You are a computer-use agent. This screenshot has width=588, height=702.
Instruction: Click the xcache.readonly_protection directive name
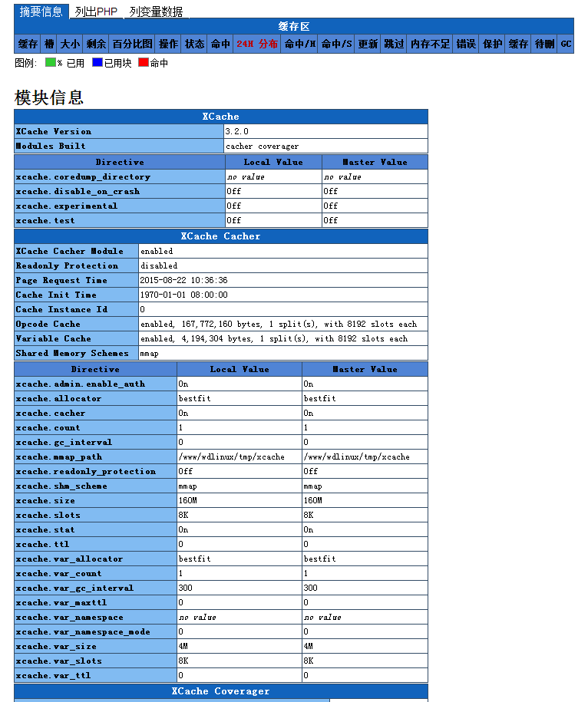(x=86, y=471)
